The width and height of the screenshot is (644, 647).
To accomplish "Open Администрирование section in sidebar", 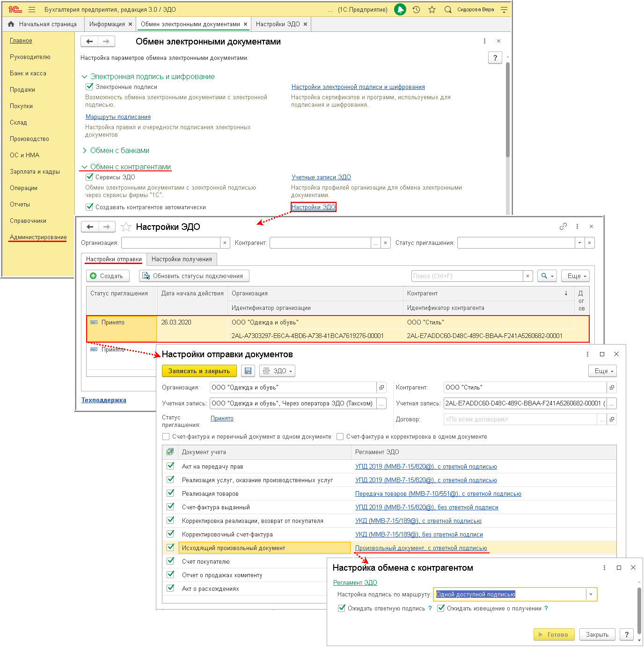I will point(38,237).
